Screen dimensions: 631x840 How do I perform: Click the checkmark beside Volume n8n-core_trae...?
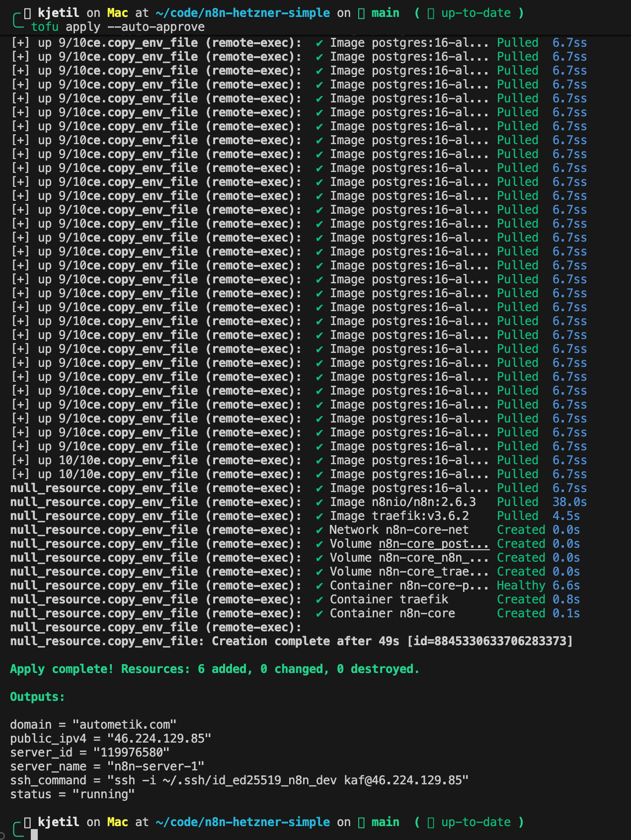[x=319, y=572]
